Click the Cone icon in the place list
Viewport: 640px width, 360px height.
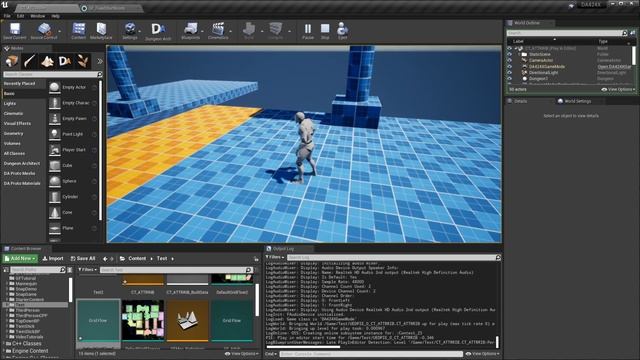point(54,213)
